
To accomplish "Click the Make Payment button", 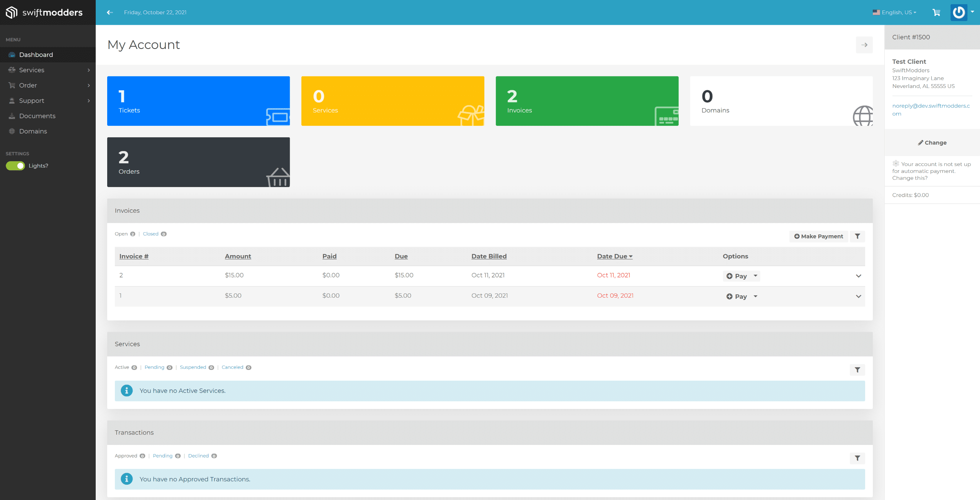I will click(818, 236).
